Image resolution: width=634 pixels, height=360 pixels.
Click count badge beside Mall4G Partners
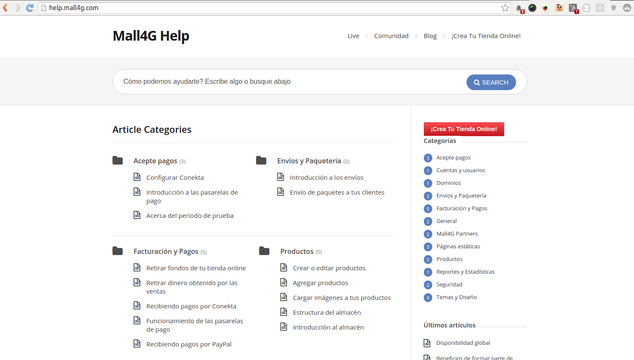pyautogui.click(x=428, y=234)
